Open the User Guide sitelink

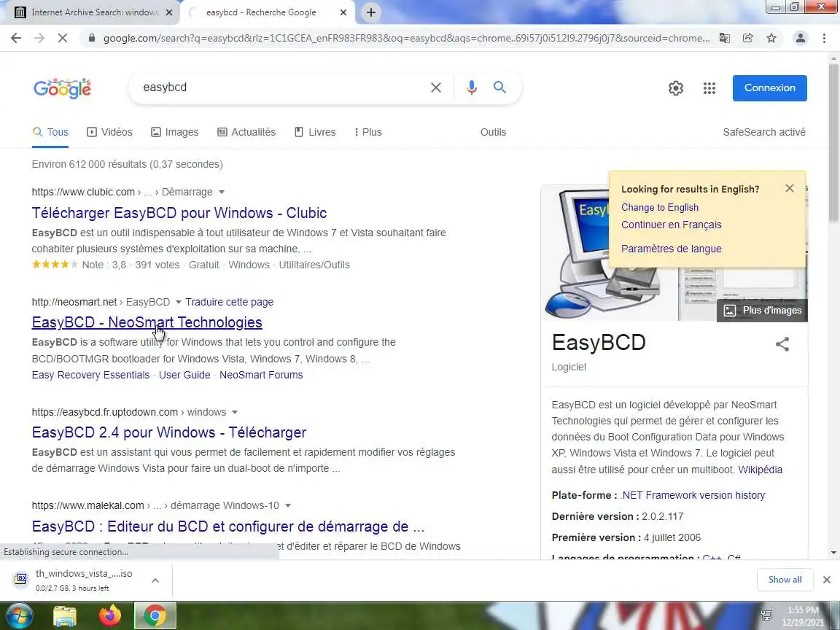point(184,375)
